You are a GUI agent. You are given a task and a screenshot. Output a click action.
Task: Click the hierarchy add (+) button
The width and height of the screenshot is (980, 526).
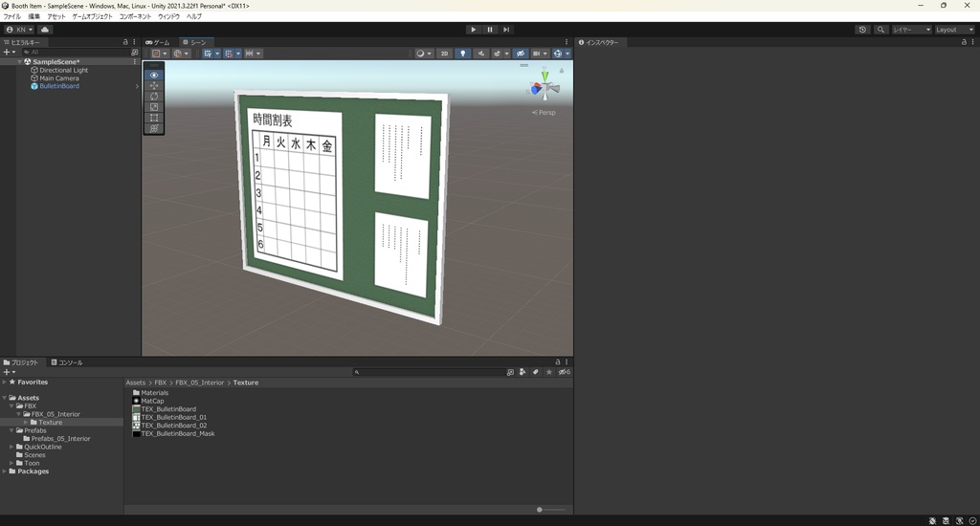[x=9, y=53]
